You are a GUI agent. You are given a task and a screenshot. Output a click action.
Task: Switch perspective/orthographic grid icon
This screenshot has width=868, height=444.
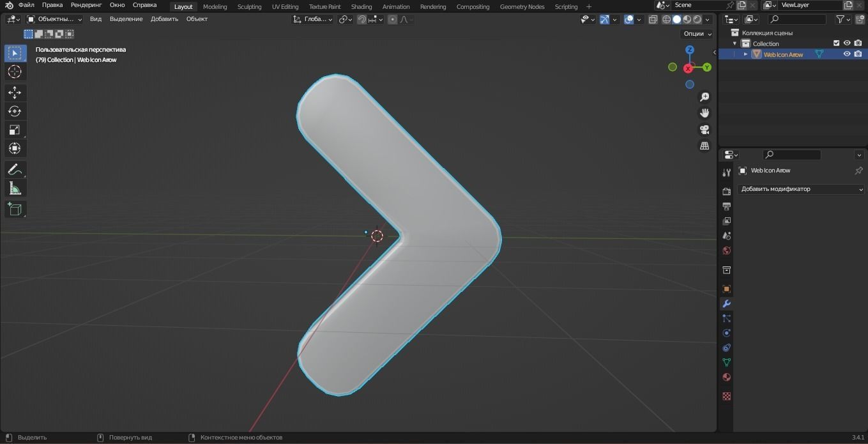(x=704, y=146)
